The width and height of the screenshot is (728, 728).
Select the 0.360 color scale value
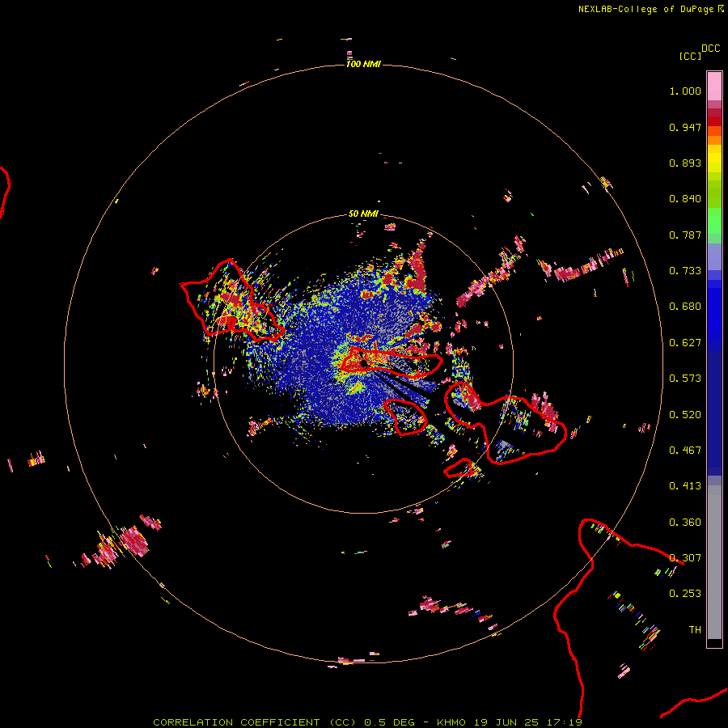685,523
